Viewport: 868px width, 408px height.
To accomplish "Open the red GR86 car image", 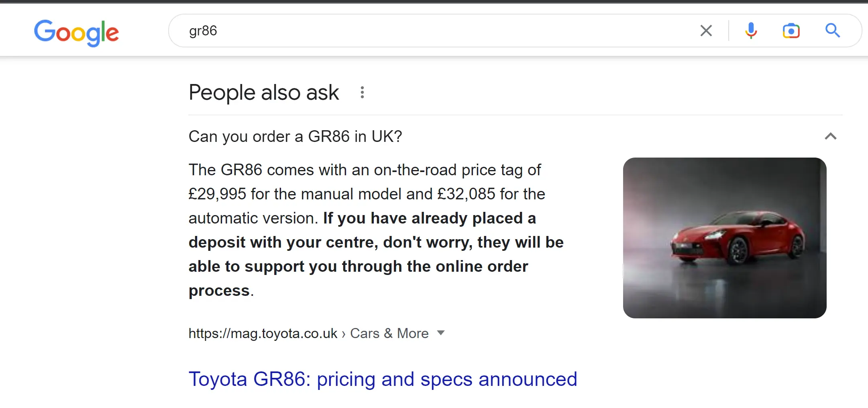I will pos(725,238).
